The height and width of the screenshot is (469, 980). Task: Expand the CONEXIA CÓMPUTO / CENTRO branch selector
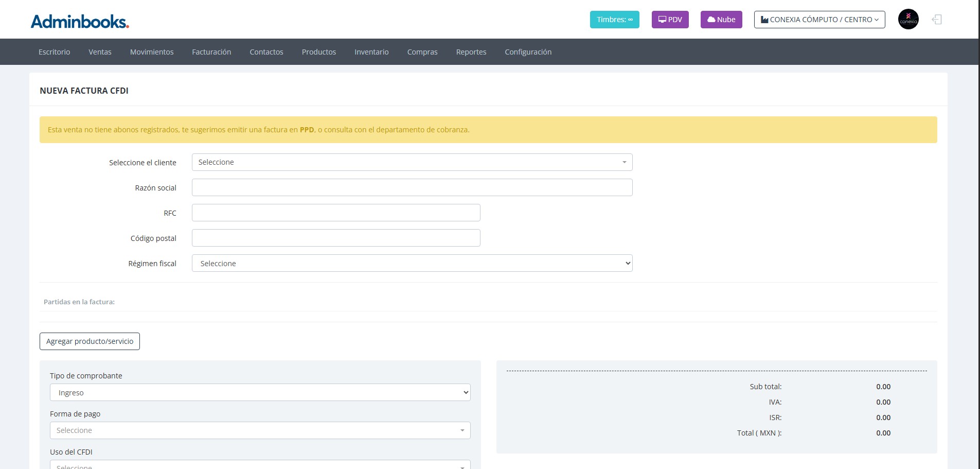click(819, 20)
